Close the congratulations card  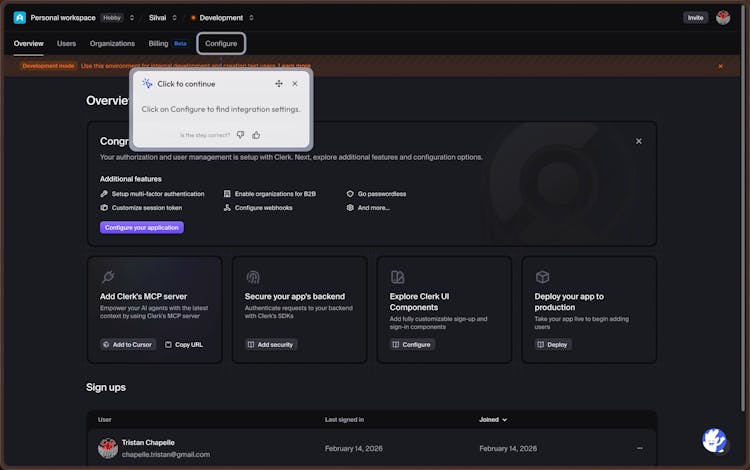point(639,141)
